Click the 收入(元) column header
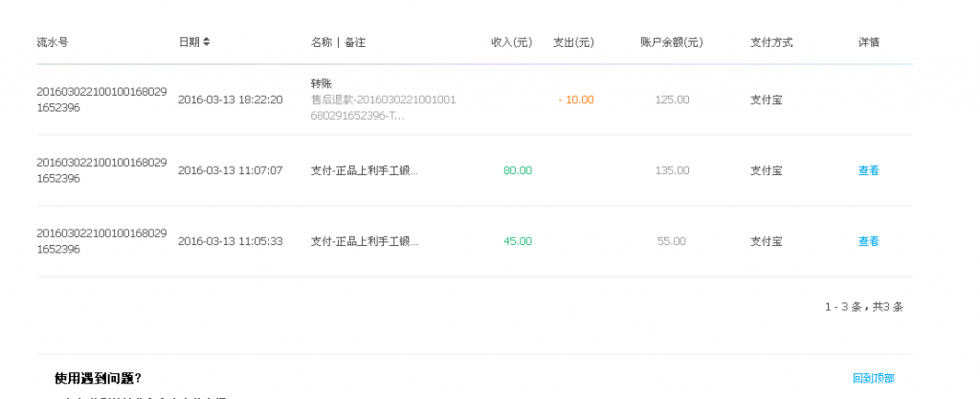Viewport: 980px width, 399px height. 511,42
